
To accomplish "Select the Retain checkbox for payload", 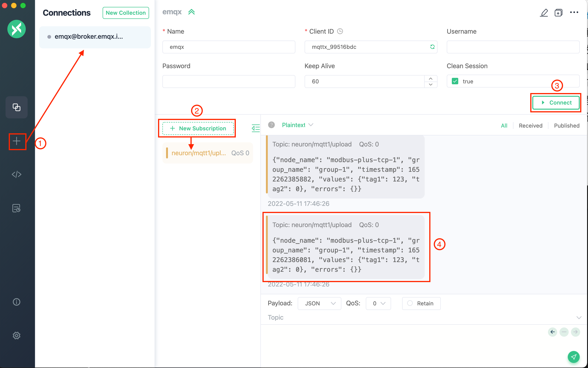I will [410, 303].
